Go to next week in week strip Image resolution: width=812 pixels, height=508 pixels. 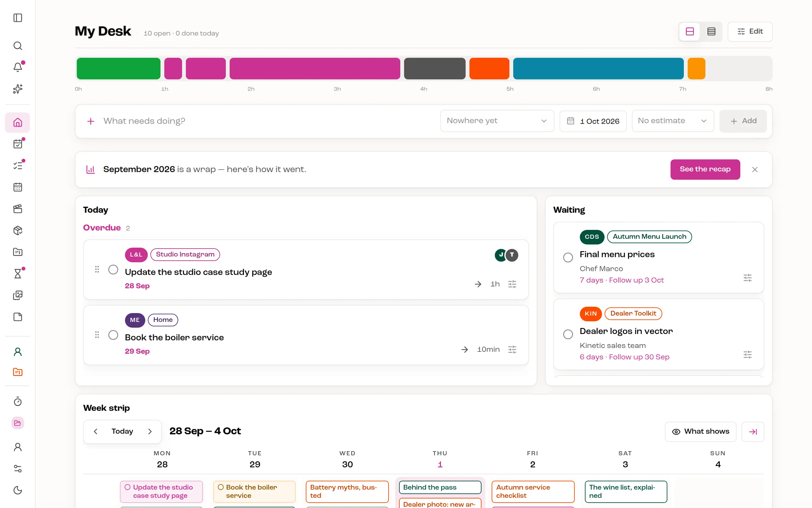pos(150,432)
